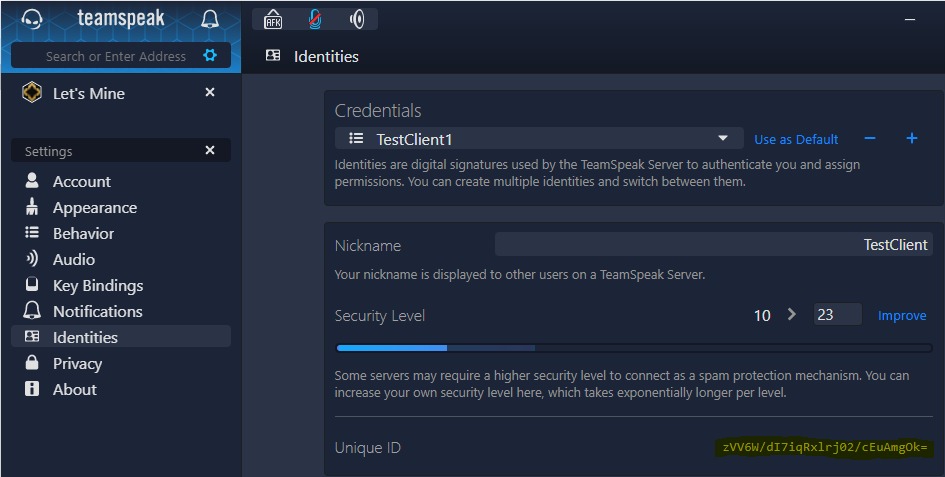Click the Audio settings icon
Image resolution: width=945 pixels, height=477 pixels.
[x=32, y=260]
